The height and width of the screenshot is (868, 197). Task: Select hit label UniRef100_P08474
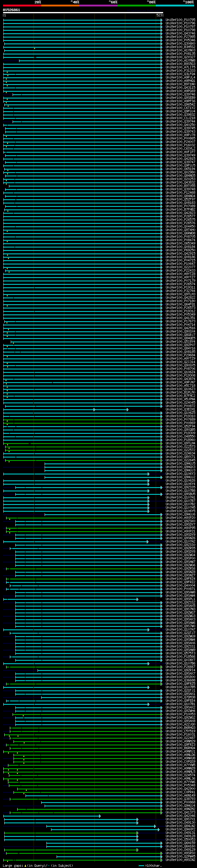coord(180,240)
